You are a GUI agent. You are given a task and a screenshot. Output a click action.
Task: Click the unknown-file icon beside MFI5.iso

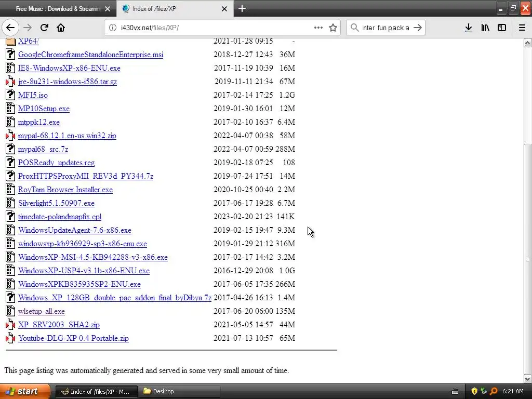pyautogui.click(x=10, y=95)
